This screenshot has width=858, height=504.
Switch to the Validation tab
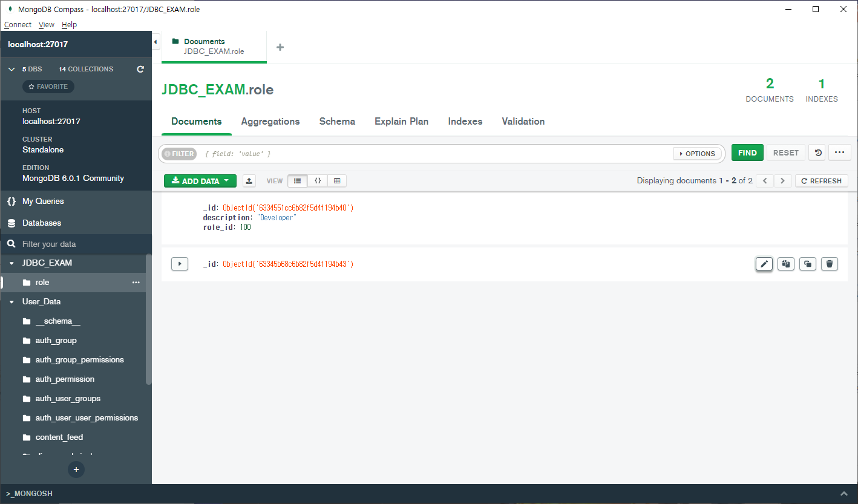[x=523, y=122]
